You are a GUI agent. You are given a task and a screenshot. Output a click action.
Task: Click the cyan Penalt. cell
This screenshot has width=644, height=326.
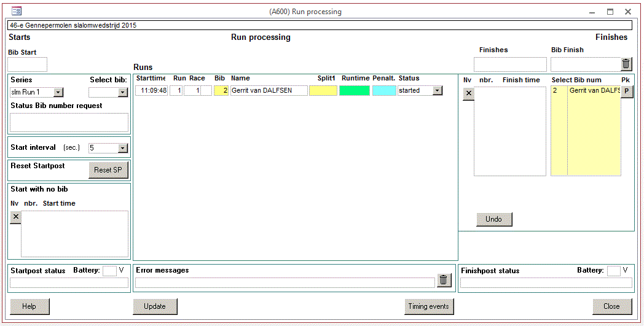[x=384, y=91]
